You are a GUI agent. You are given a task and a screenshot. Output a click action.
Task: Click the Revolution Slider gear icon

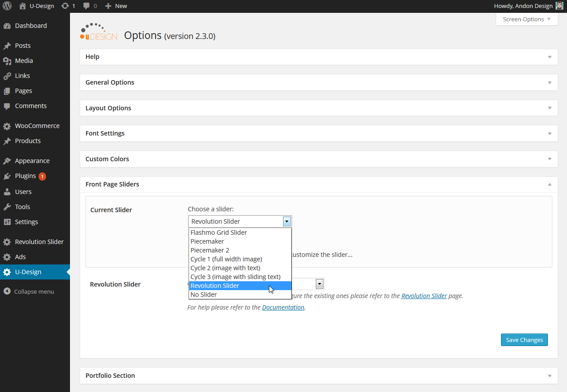7,242
